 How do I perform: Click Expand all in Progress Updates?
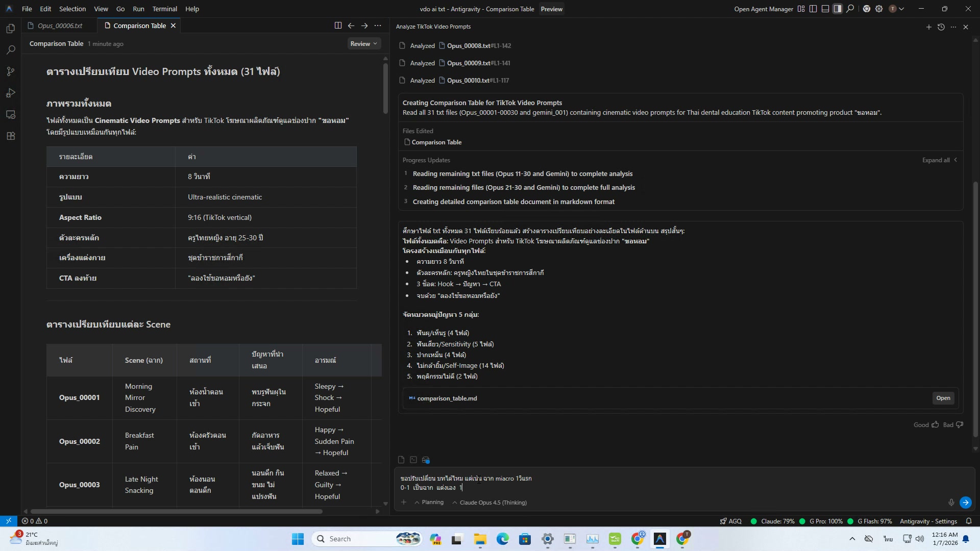(x=936, y=160)
